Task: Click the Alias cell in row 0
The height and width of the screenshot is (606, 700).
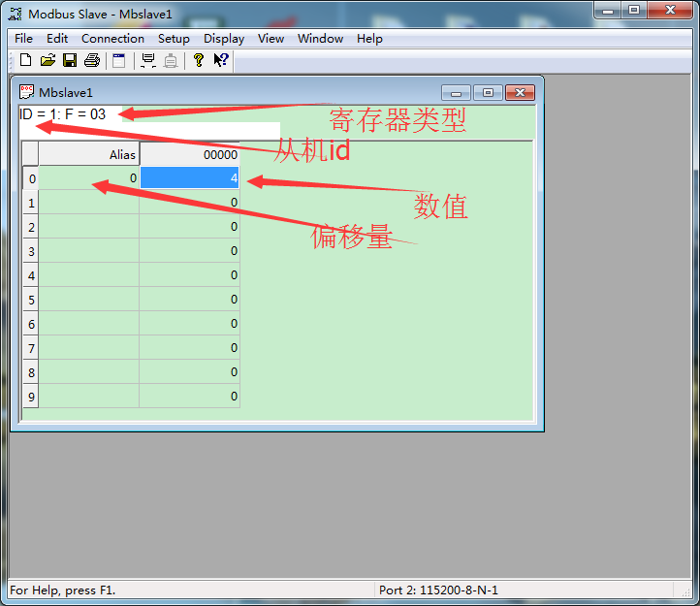Action: [89, 178]
